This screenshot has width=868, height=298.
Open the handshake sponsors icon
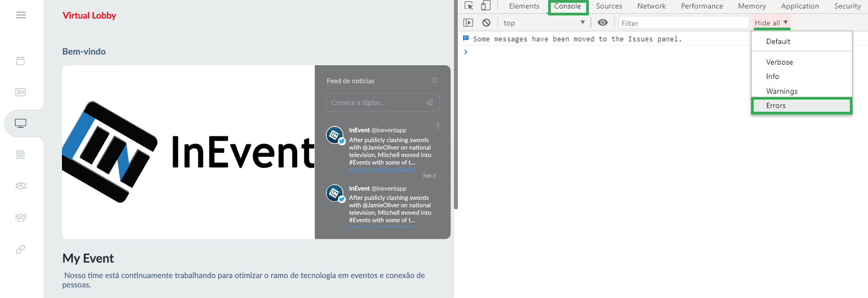(x=21, y=186)
